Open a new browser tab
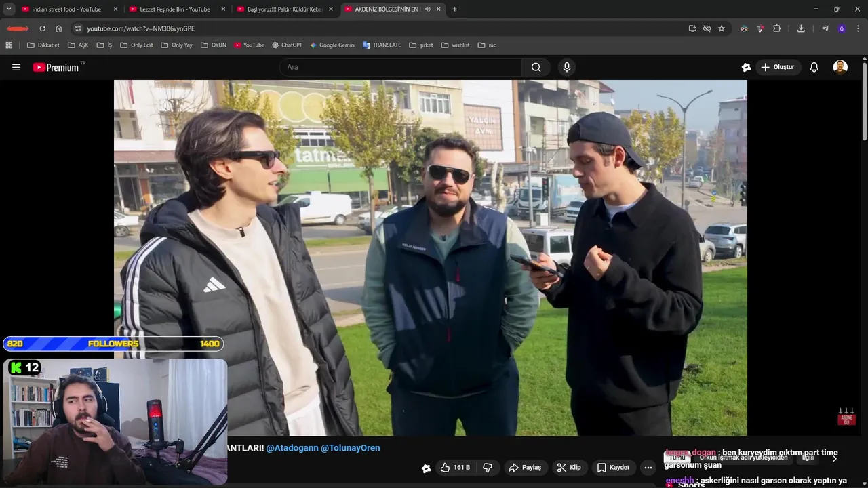This screenshot has width=868, height=488. 454,9
